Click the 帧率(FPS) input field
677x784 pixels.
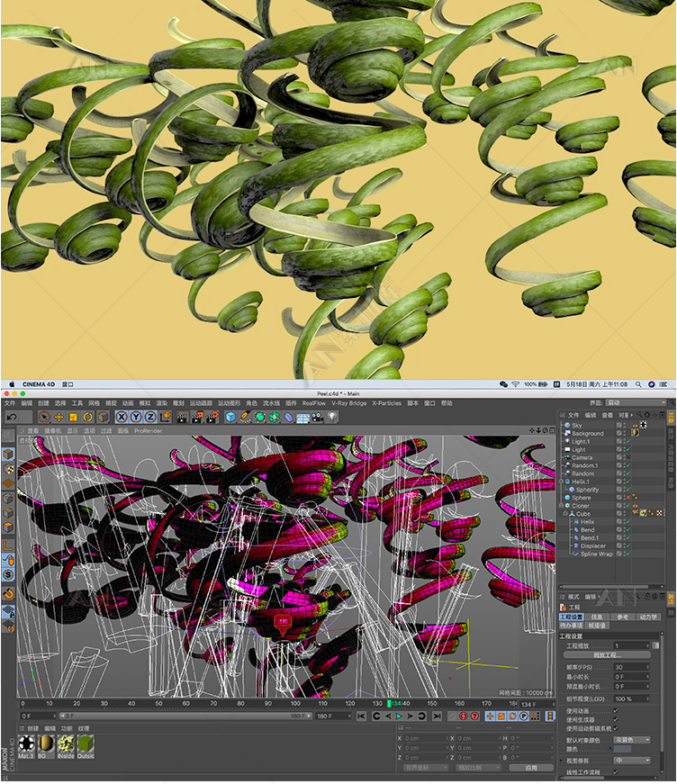[x=631, y=667]
